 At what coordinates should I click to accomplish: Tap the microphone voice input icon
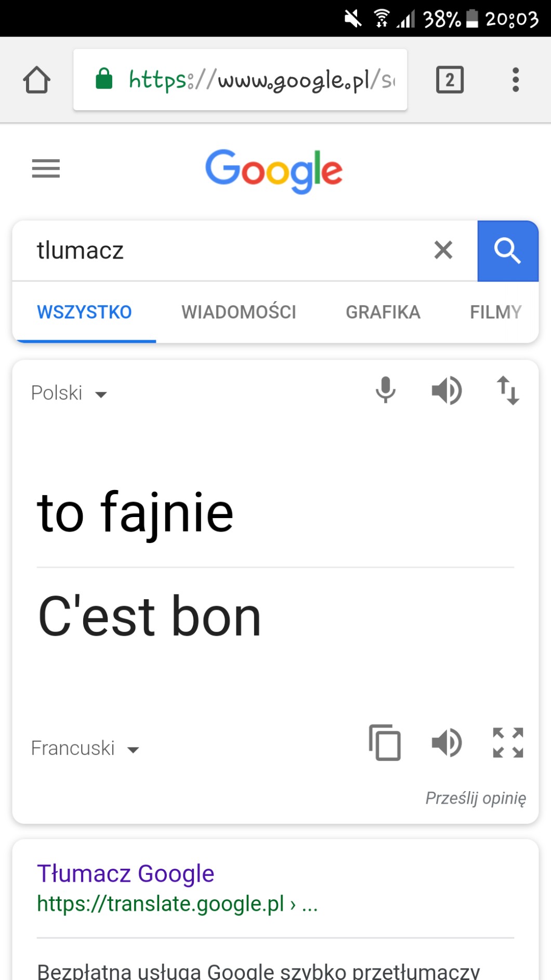tap(385, 391)
